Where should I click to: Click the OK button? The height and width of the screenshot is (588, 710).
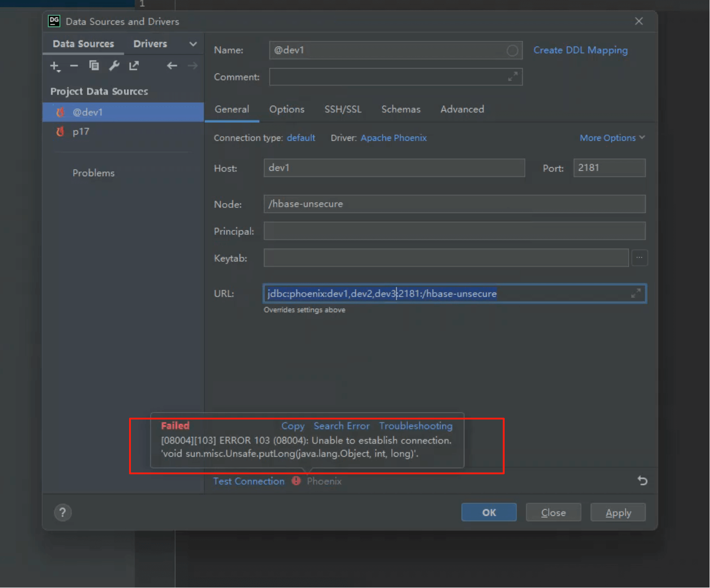click(x=489, y=512)
